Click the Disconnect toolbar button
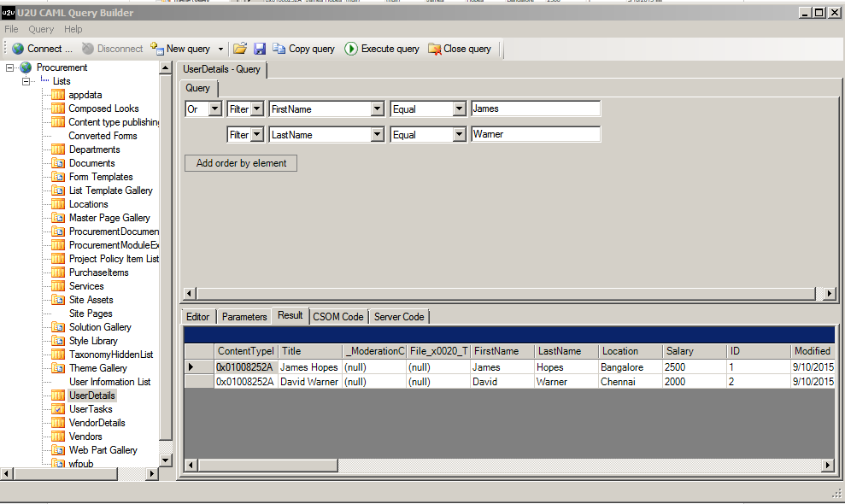Image resolution: width=845 pixels, height=504 pixels. tap(112, 49)
